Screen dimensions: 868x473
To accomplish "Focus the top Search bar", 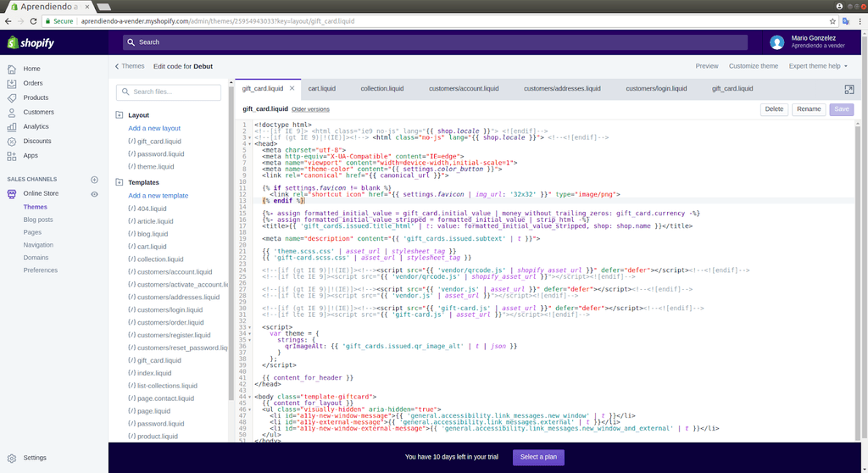I will pyautogui.click(x=435, y=42).
